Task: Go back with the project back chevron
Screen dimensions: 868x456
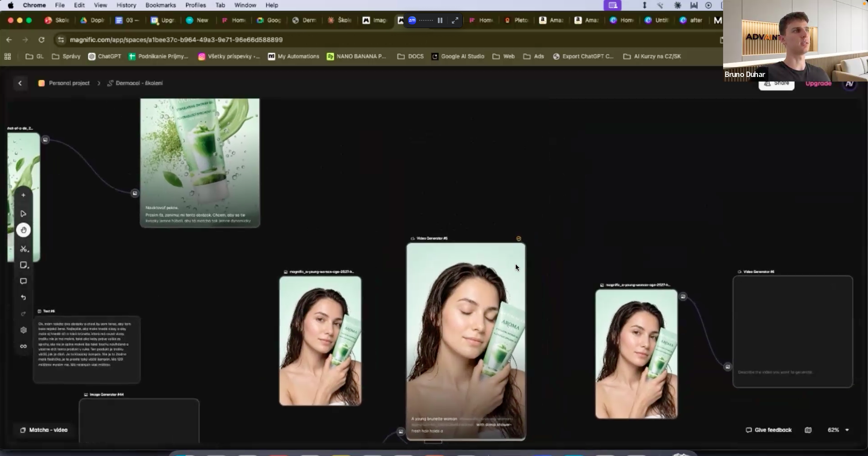Action: click(20, 83)
